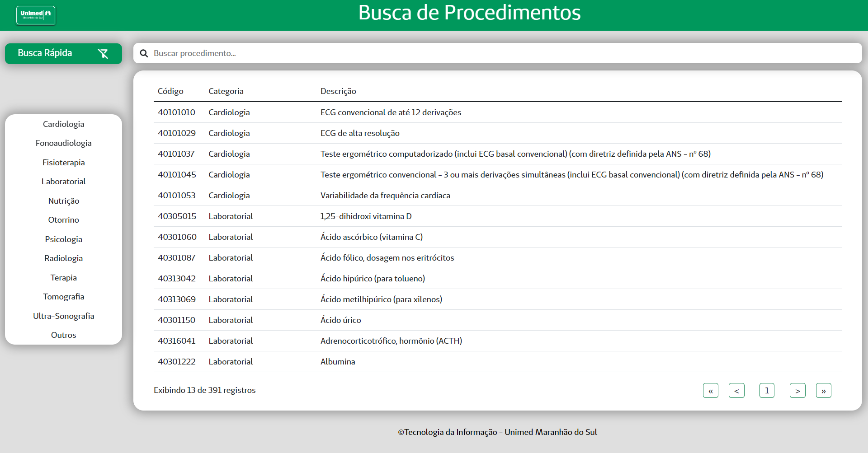This screenshot has height=453, width=868.
Task: Jump to the last results page
Action: (x=823, y=391)
